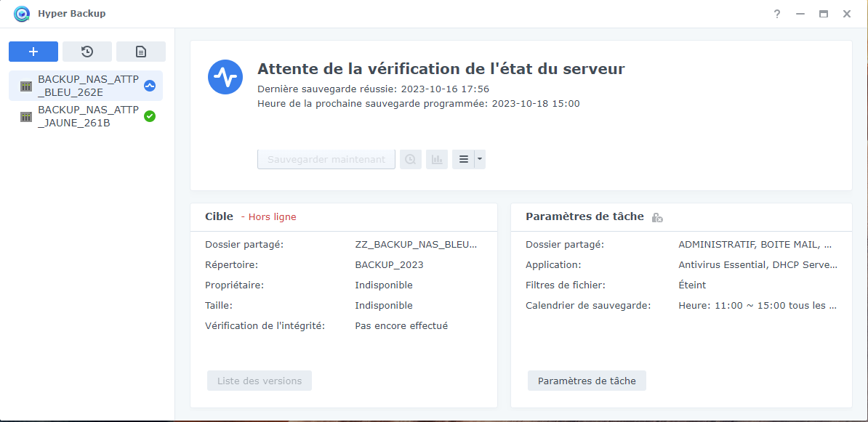
Task: Open the restore clock-arrow icon
Action: 87,52
